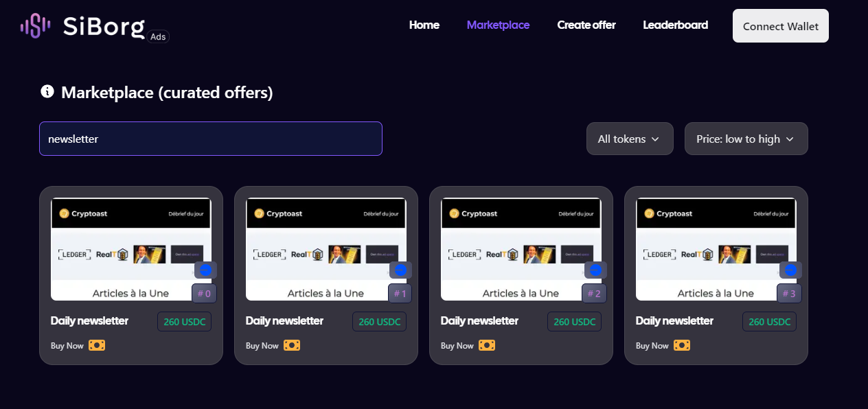
Task: Click the SiBorg waveform logo icon
Action: 35,26
